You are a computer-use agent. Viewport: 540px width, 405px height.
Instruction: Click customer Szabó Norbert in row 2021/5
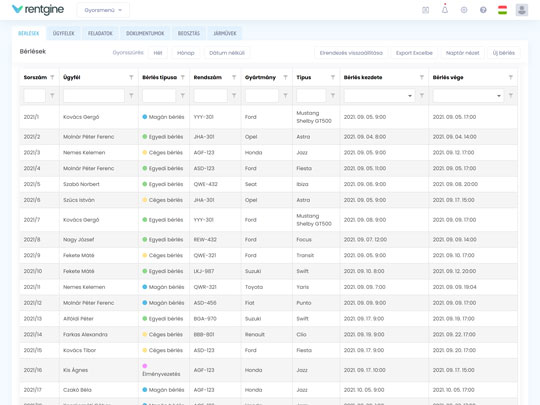click(81, 184)
